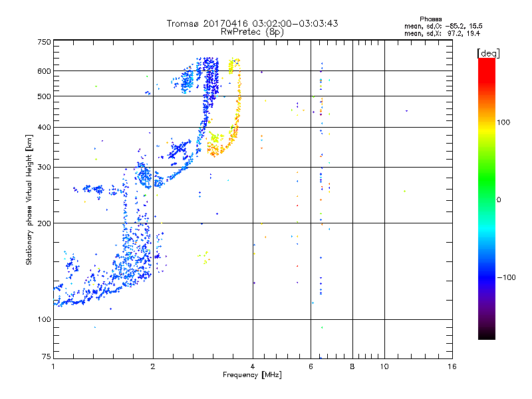Select the 'mean, sd,X: 97.2, 19.4' line

442,33
